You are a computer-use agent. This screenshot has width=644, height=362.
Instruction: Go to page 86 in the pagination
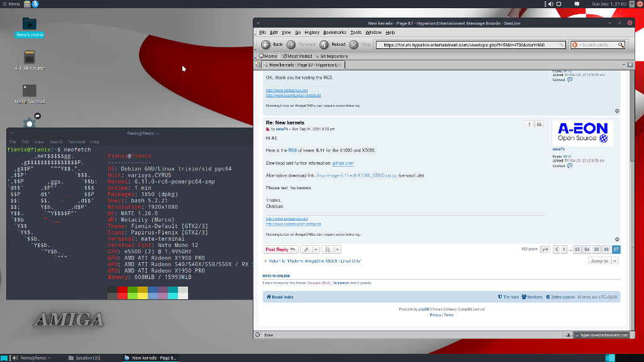606,250
